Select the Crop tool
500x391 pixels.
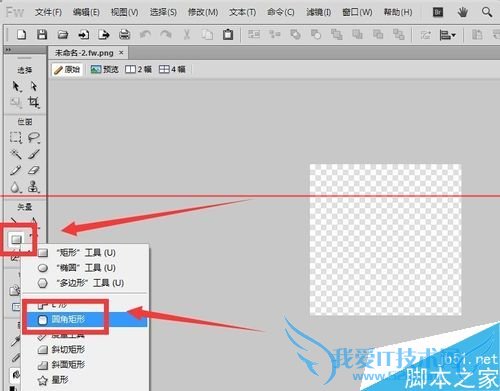(x=33, y=102)
